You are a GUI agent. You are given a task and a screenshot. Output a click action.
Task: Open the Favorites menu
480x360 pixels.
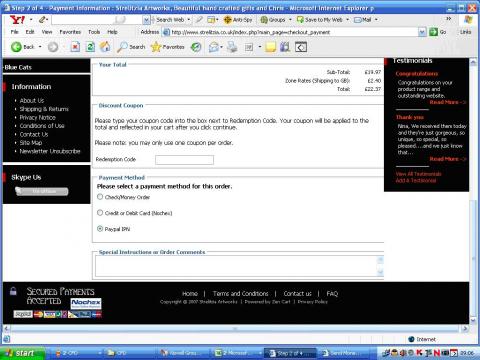tap(70, 32)
